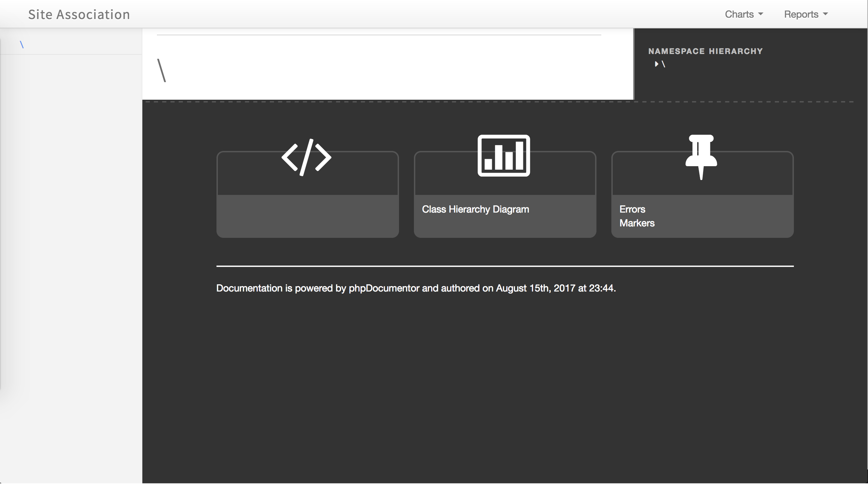Open the Site Association home link
Screen dimensions: 868x484
79,14
